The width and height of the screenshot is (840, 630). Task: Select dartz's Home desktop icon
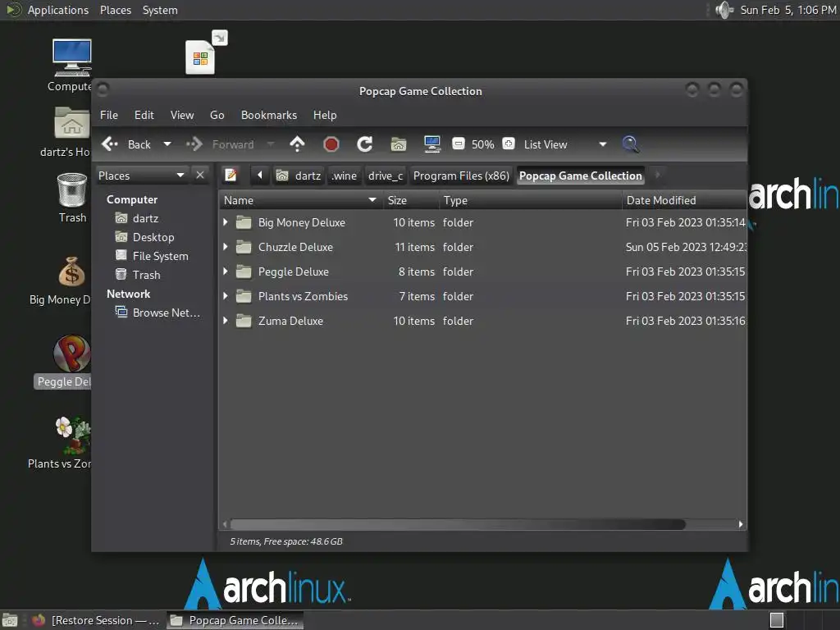71,123
